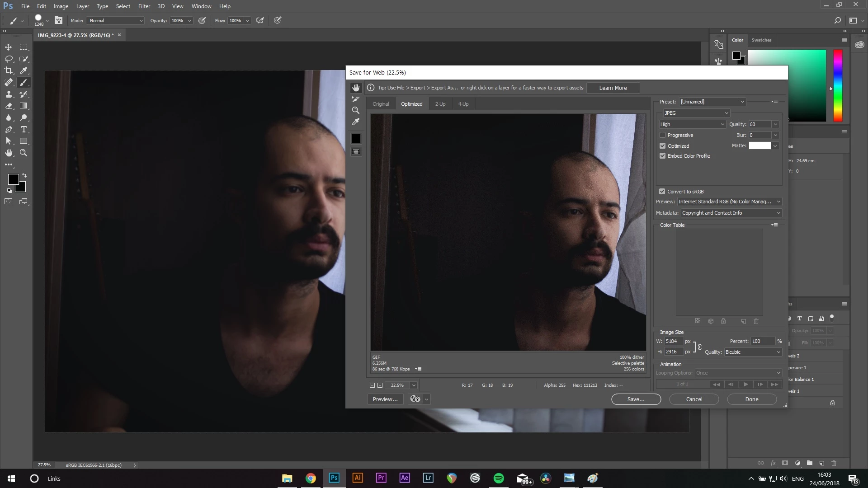Uncheck Embed Color Profile
868x488 pixels.
coord(663,156)
